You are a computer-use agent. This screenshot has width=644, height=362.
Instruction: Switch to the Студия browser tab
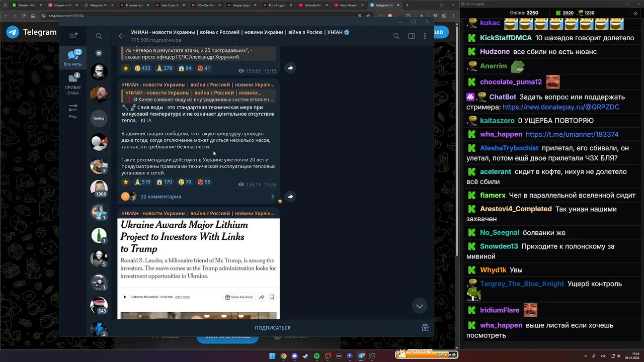[62, 5]
